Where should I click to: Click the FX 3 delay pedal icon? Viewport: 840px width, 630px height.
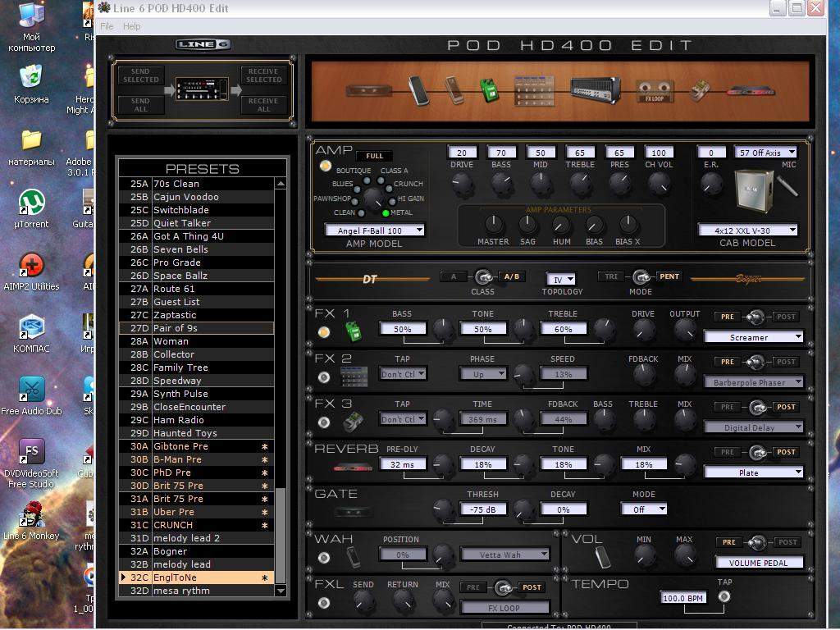(353, 421)
